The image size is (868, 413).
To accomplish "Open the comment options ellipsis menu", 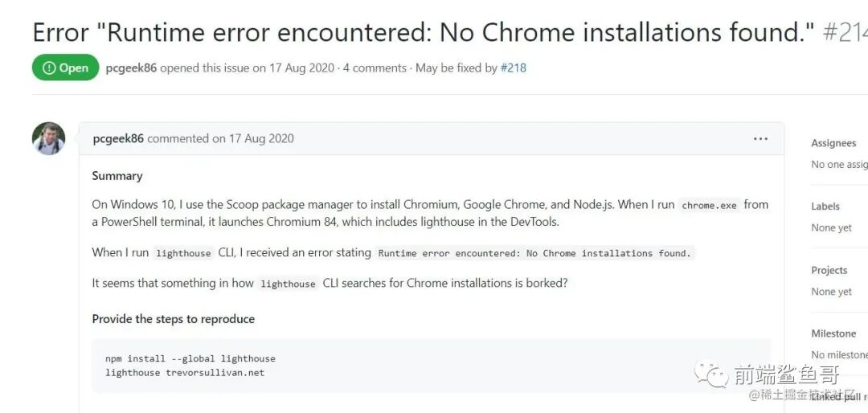I will (760, 139).
